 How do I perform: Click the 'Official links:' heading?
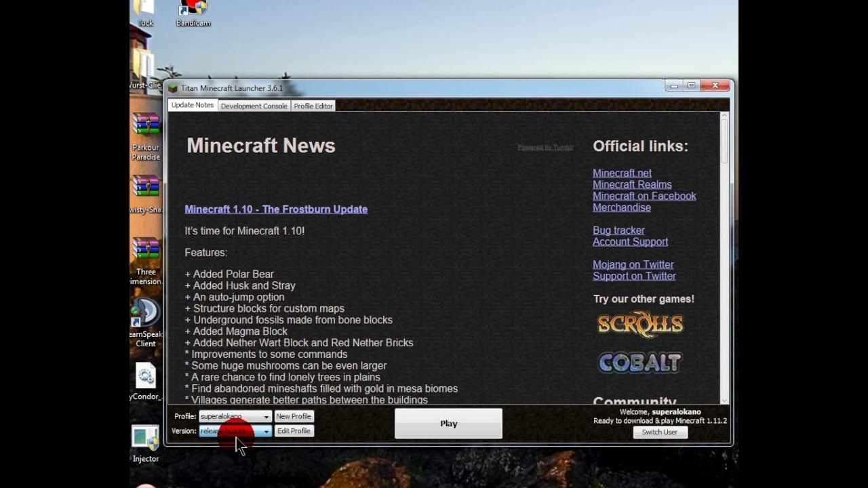641,146
